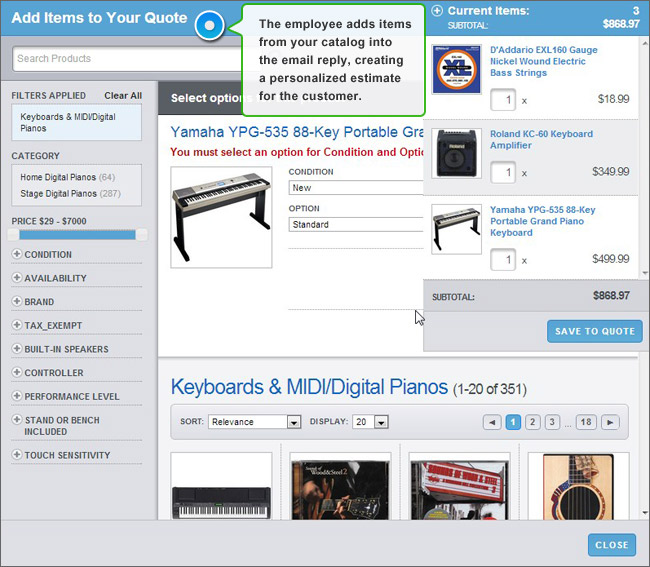Click product list scrollbar down arrow
The width and height of the screenshot is (650, 567).
(x=645, y=513)
